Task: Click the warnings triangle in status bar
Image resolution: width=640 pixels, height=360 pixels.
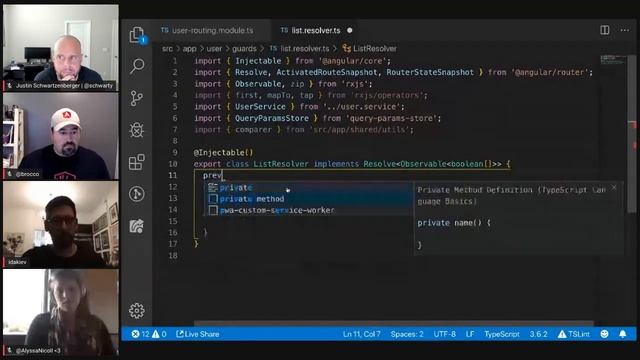Action: tap(159, 334)
